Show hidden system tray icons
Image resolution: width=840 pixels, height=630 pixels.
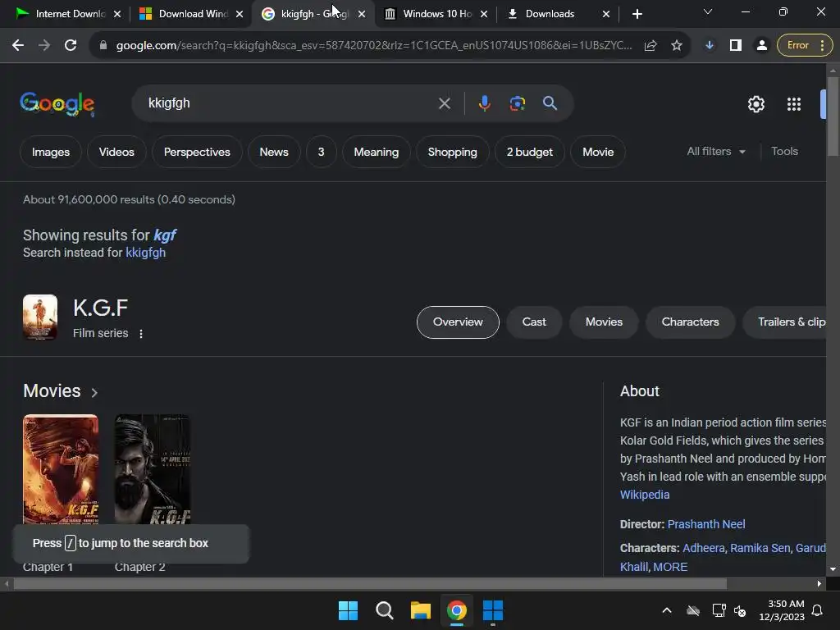coord(666,610)
